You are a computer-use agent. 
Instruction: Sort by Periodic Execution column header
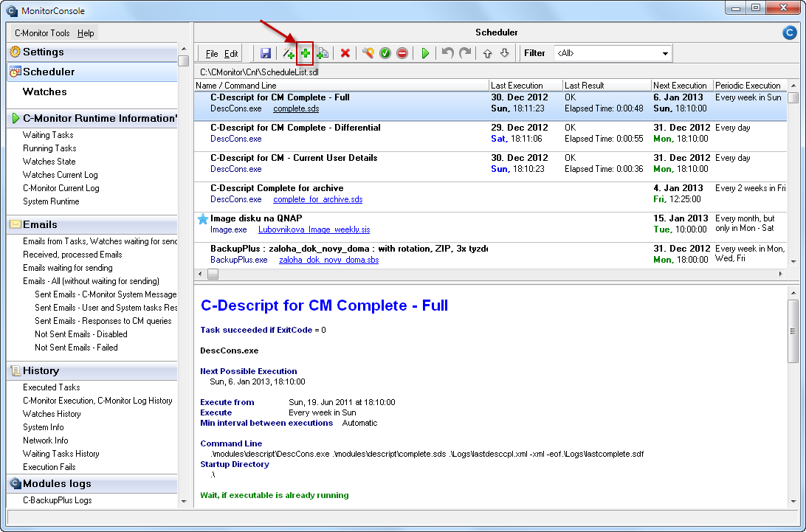coord(750,86)
